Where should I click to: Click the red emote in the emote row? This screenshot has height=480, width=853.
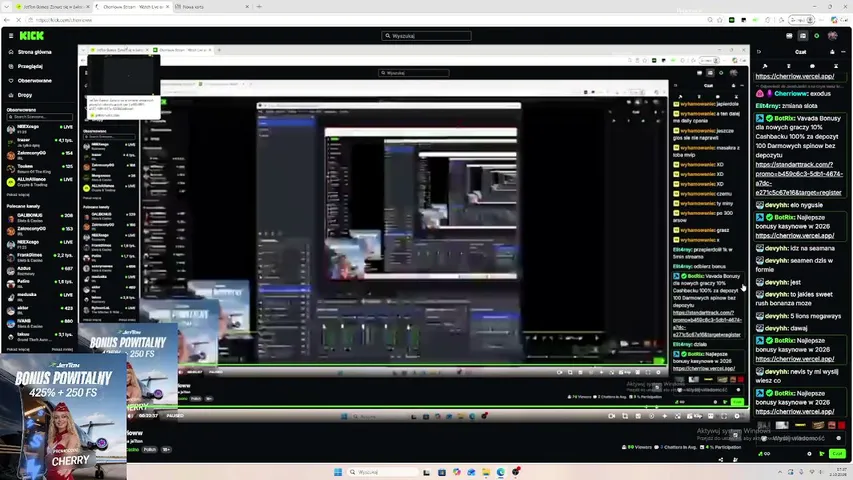pos(842,425)
